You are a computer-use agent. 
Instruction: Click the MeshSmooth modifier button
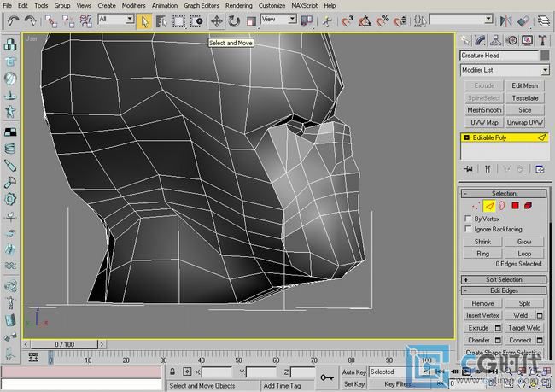coord(484,110)
